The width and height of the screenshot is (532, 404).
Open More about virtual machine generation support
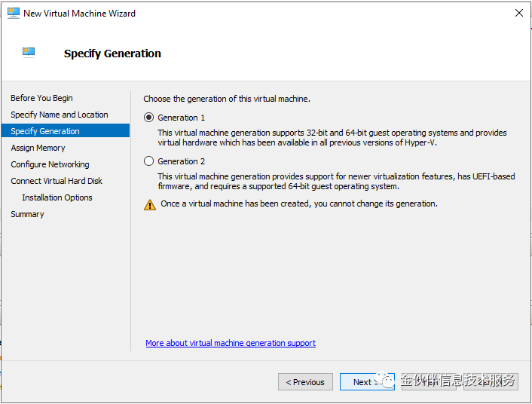231,343
